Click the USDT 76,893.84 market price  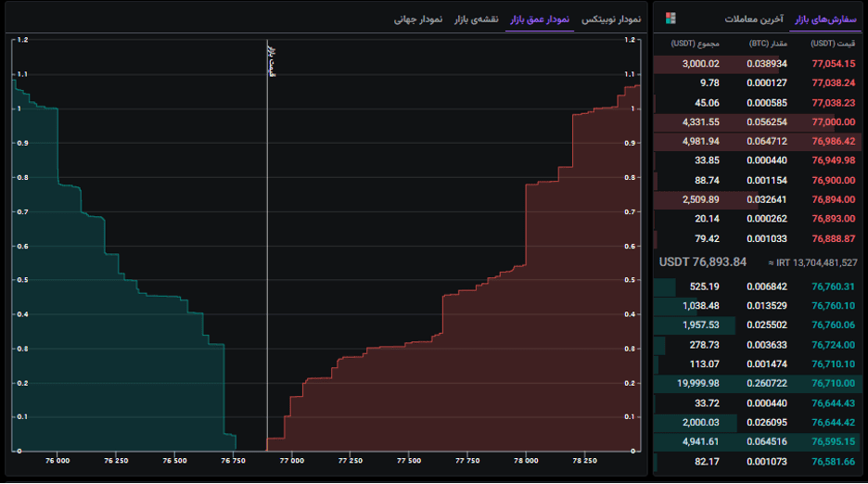(x=703, y=262)
